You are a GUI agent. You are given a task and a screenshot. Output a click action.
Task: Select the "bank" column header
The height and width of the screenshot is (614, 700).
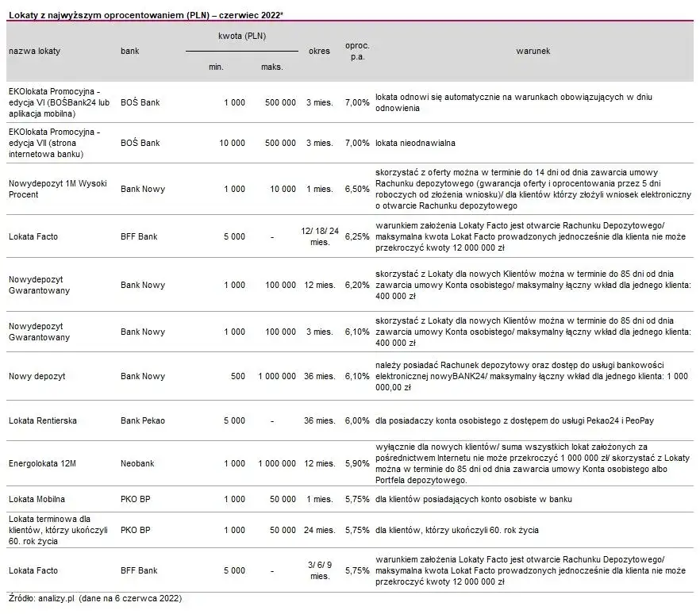130,51
